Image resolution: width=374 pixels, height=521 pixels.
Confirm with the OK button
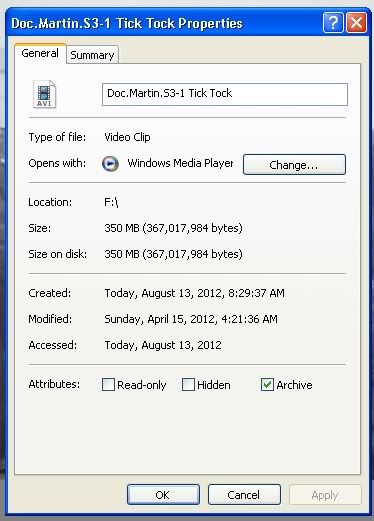pyautogui.click(x=163, y=495)
